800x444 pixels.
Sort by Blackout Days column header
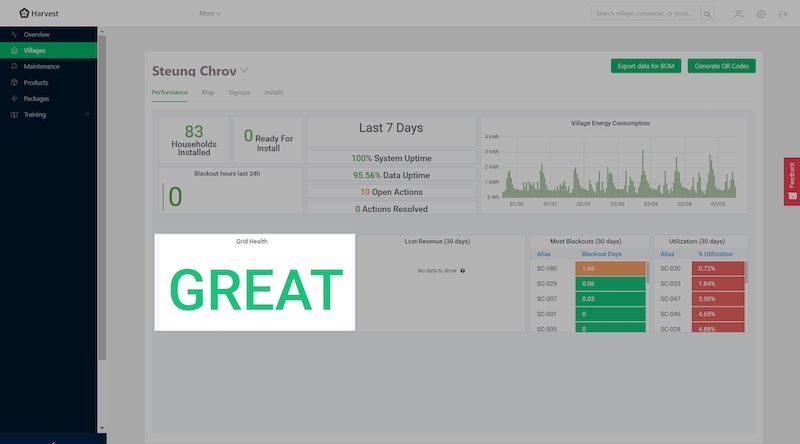point(601,254)
